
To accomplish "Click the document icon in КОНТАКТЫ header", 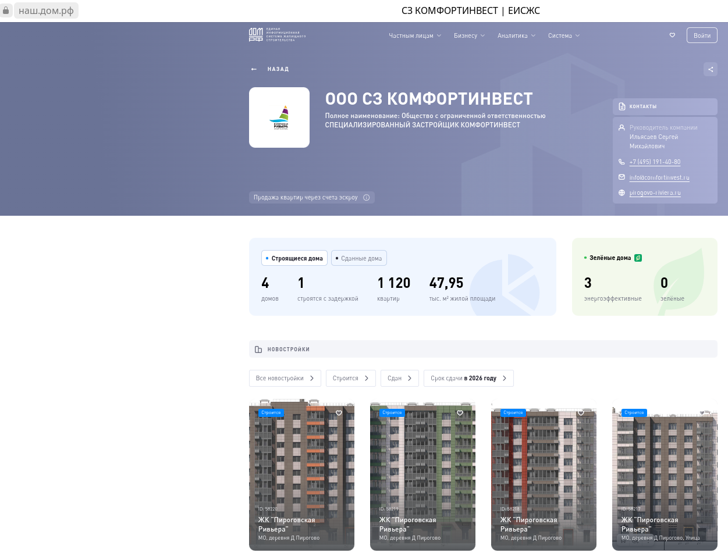I will click(622, 106).
